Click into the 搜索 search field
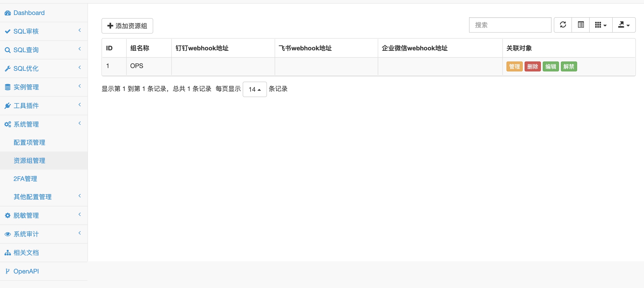Image resolution: width=644 pixels, height=288 pixels. [510, 25]
